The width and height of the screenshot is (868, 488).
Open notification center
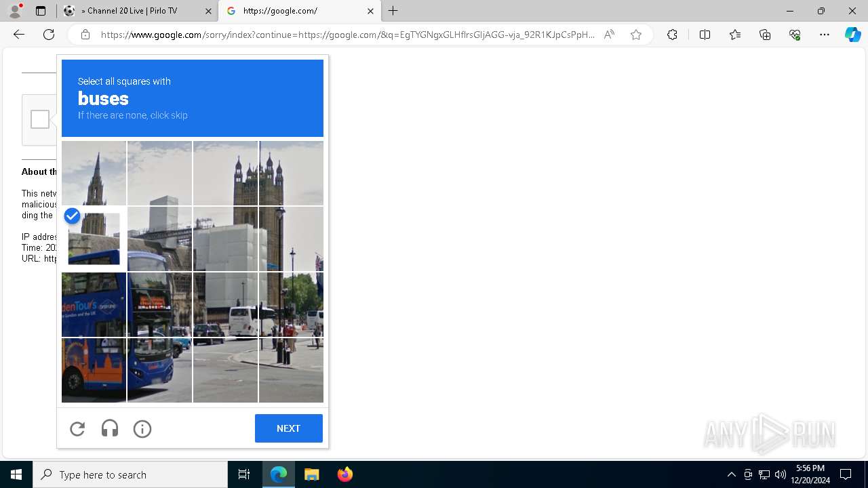[846, 474]
